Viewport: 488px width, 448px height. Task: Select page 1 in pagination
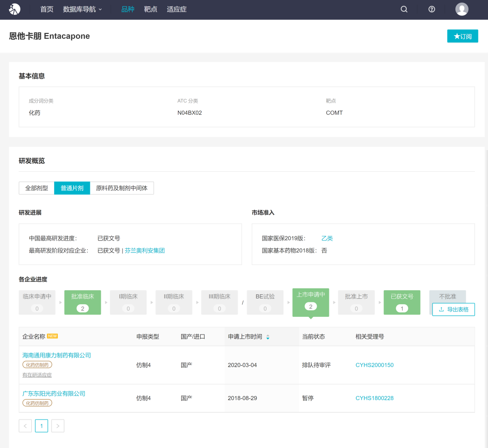[42, 426]
